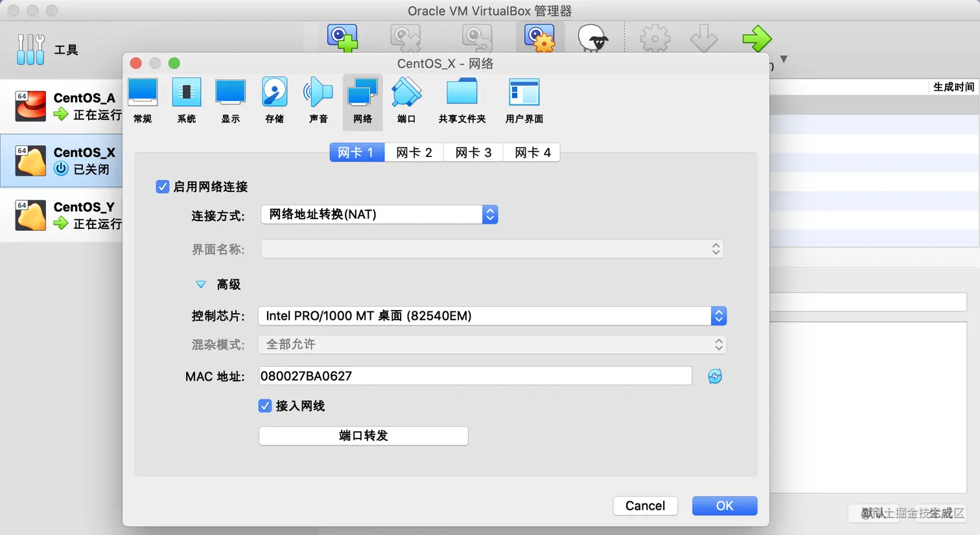Image resolution: width=980 pixels, height=535 pixels.
Task: Open the 系统 (System) settings section
Action: [x=187, y=101]
